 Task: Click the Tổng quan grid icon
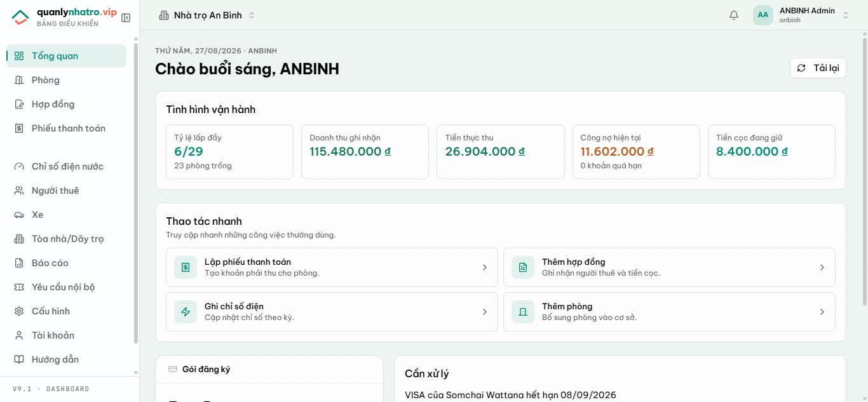pyautogui.click(x=19, y=56)
